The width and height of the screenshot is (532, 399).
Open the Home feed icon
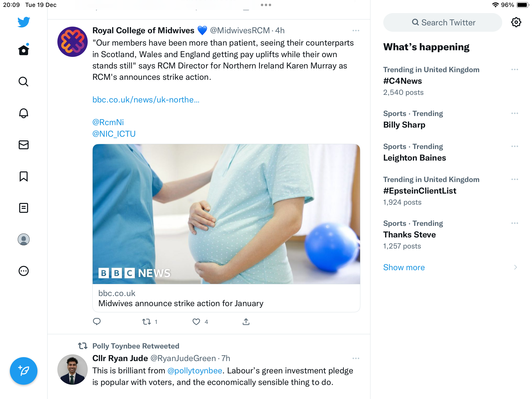[x=24, y=50]
